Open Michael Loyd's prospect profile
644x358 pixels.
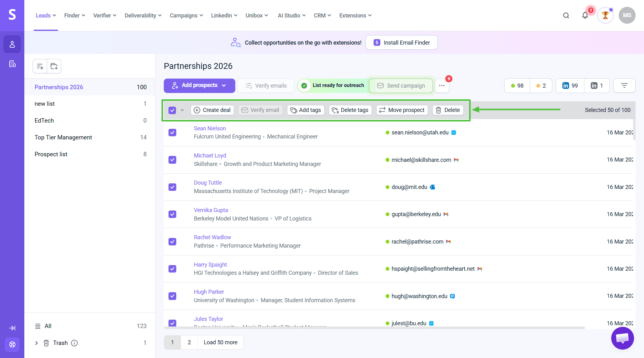(x=210, y=155)
